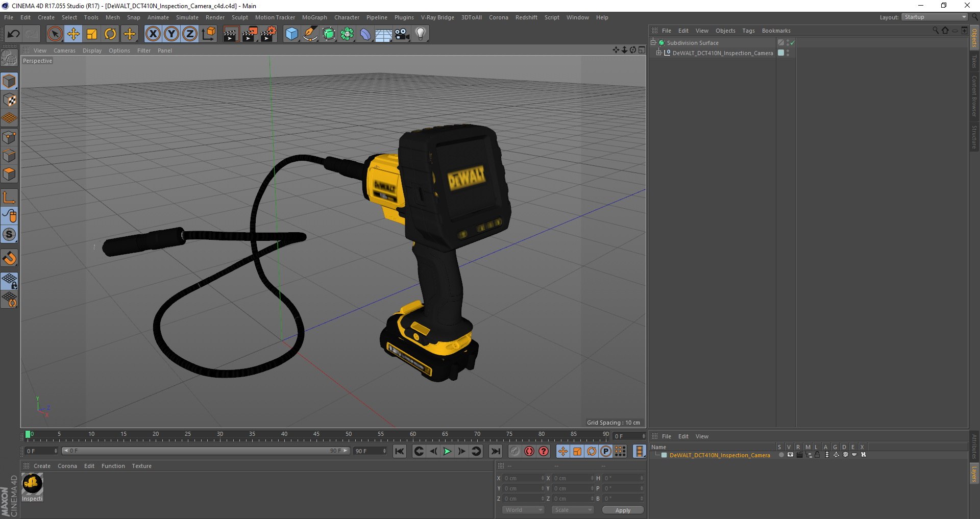This screenshot has height=519, width=980.
Task: Select the Live Selection tool
Action: coord(55,34)
